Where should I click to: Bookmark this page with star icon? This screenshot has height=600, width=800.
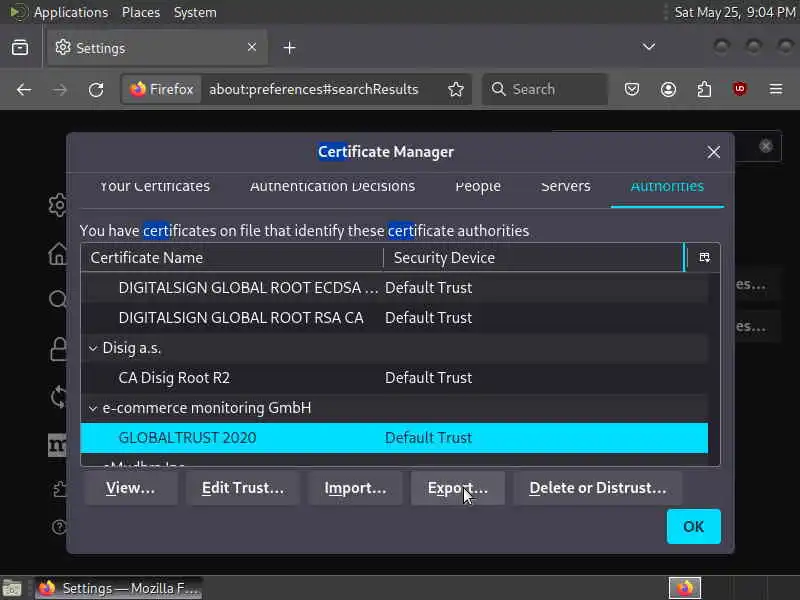[x=456, y=89]
